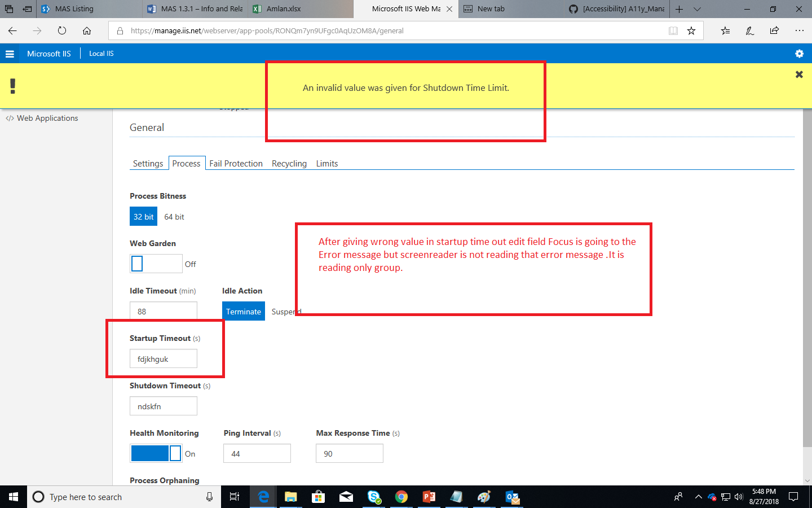The image size is (812, 508).
Task: Select 64 bit Process Bitness
Action: coord(174,216)
